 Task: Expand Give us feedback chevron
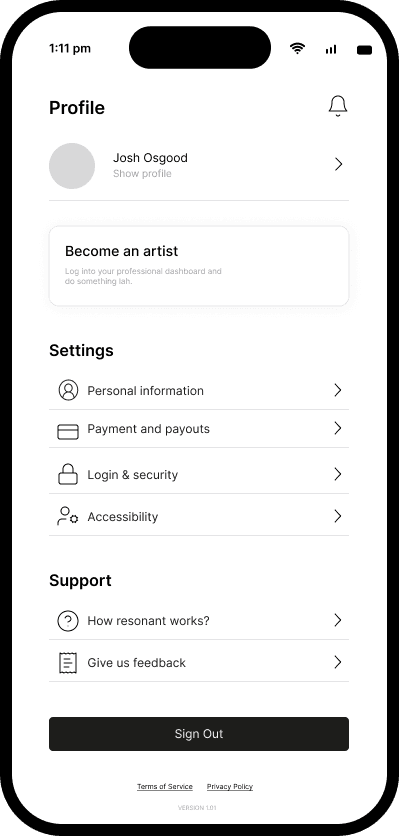click(338, 662)
